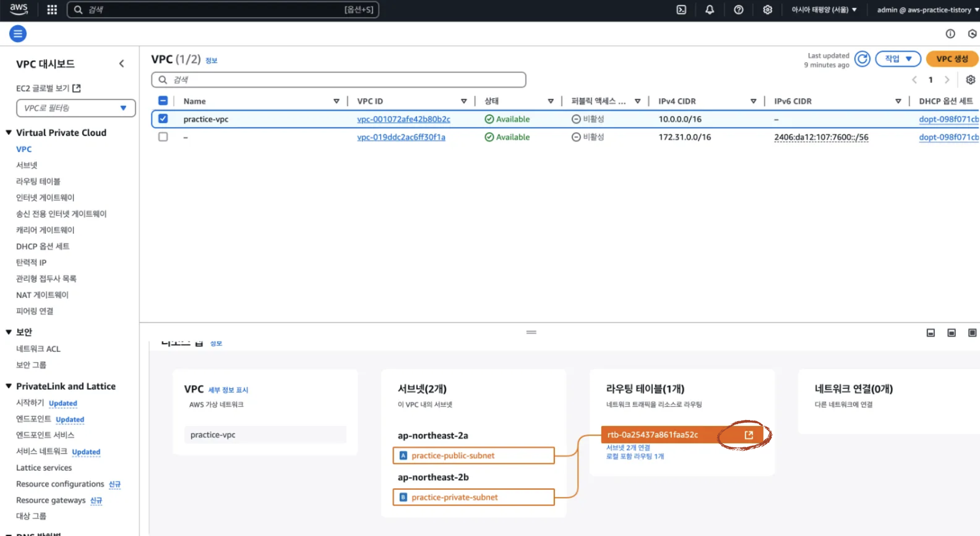Image resolution: width=980 pixels, height=536 pixels.
Task: Click the VPC table search field
Action: [x=338, y=80]
